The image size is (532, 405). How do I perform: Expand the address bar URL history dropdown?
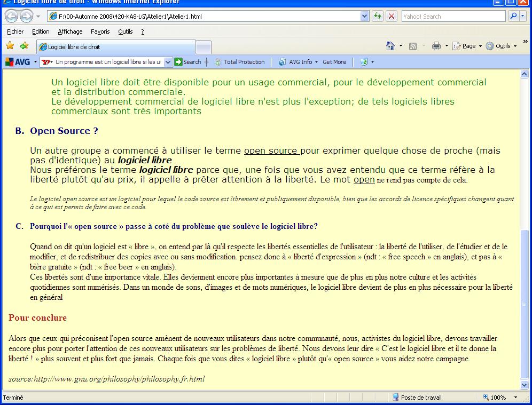[x=364, y=16]
